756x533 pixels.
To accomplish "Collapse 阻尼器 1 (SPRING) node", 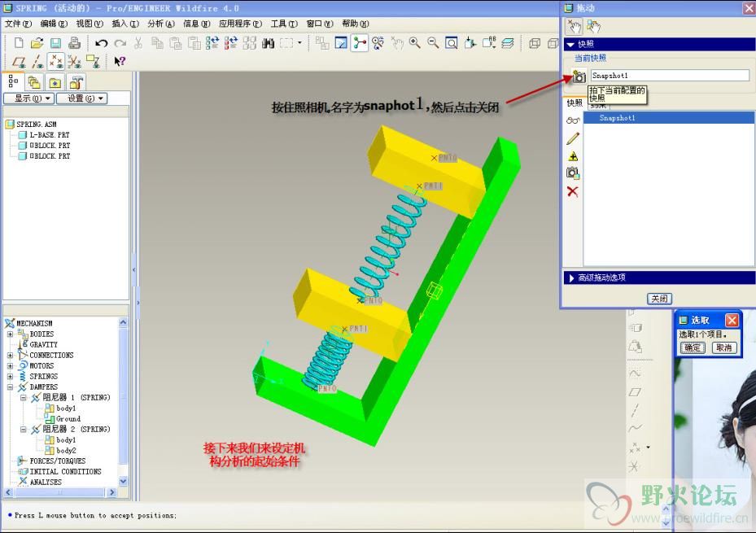I will pos(23,398).
